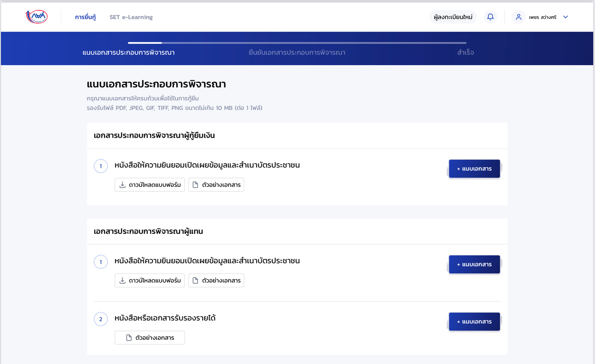Viewport: 595px width, 364px height.
Task: View sample income certificate document
Action: [150, 337]
